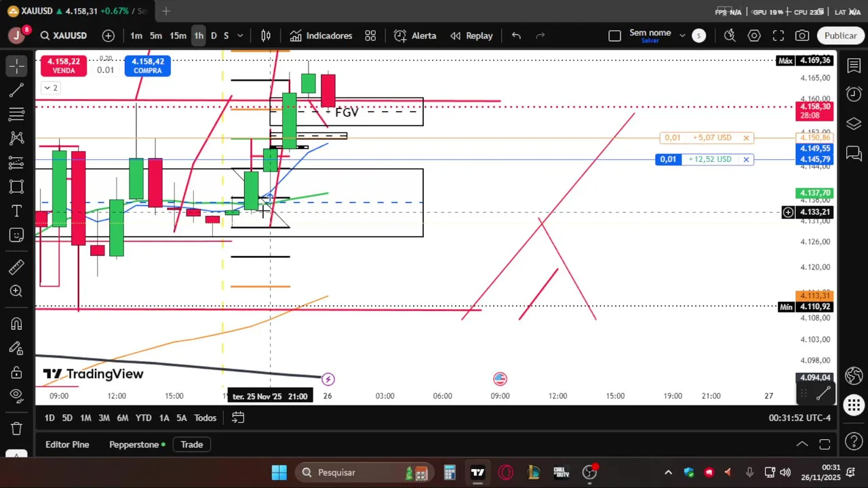Select the geometric shapes tool
This screenshot has height=488, width=868.
pos(17,187)
